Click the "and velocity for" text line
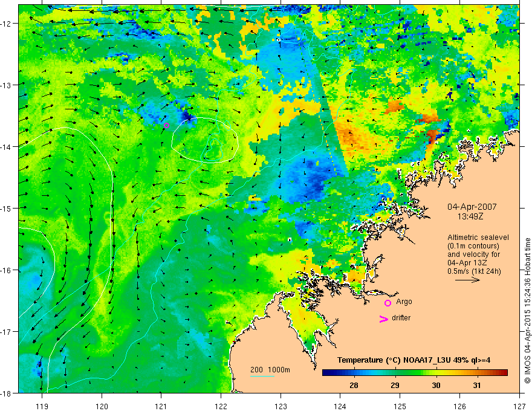Screen dimensions: 532x411 473,254
